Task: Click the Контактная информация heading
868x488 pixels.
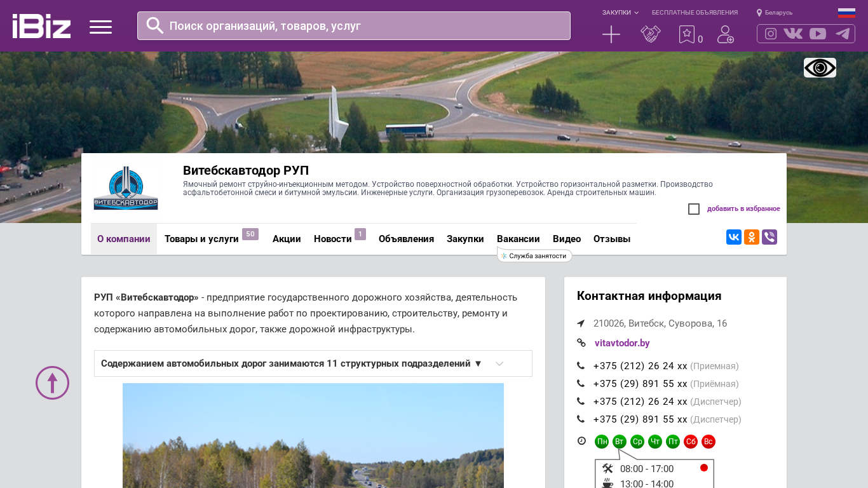Action: (649, 296)
